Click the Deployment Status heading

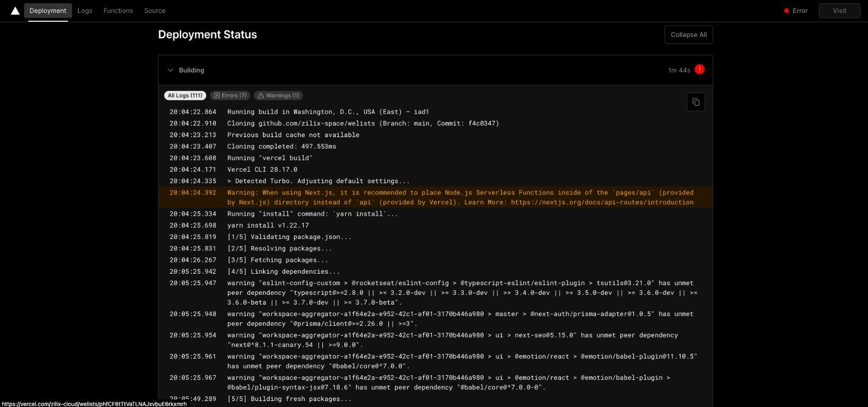tap(207, 35)
